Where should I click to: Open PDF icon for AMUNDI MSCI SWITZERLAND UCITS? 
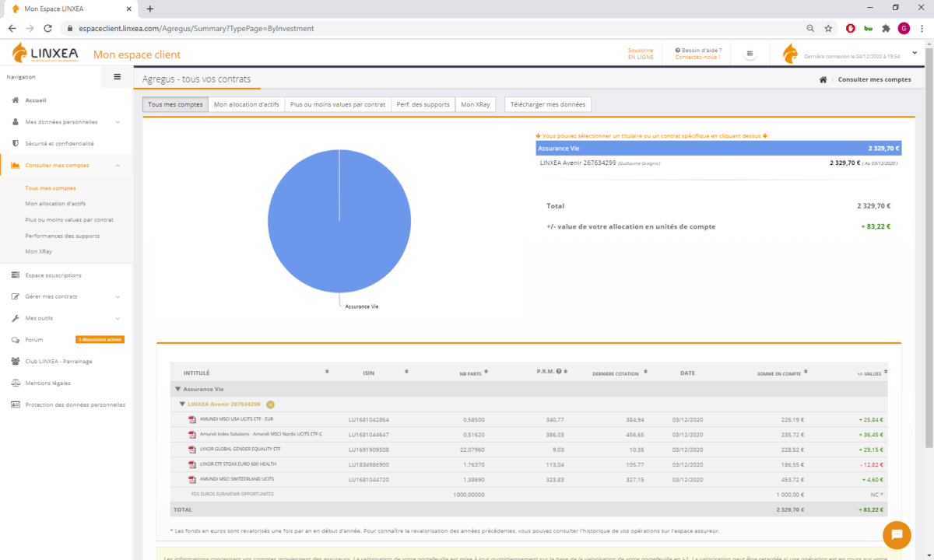pos(191,479)
